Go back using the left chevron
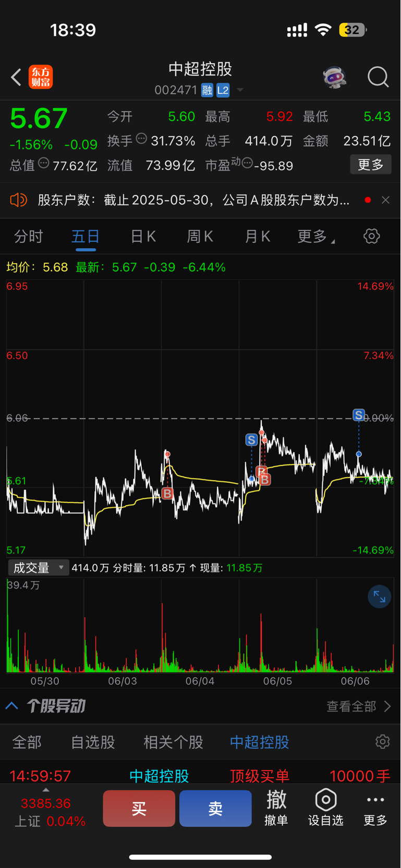 16,77
